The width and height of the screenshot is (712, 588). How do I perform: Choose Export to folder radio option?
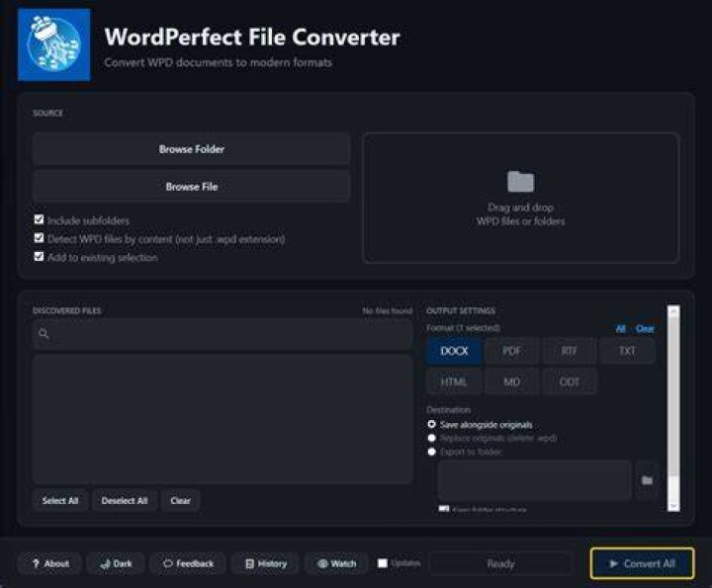432,452
